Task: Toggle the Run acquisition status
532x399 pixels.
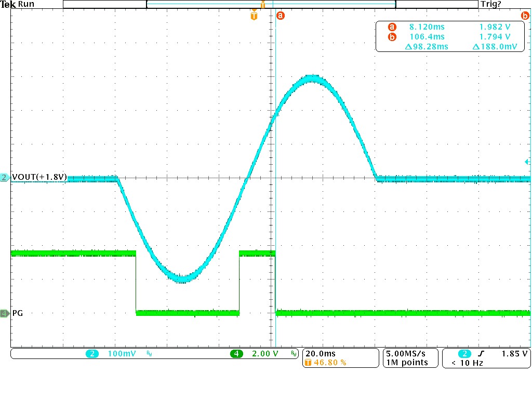Action: pos(26,4)
